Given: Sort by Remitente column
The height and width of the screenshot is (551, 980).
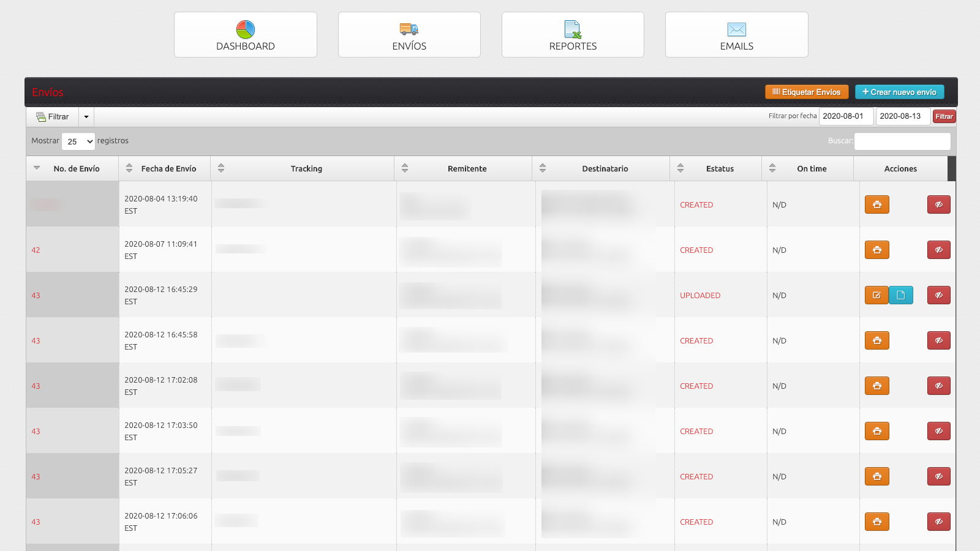Looking at the screenshot, I should [x=463, y=168].
